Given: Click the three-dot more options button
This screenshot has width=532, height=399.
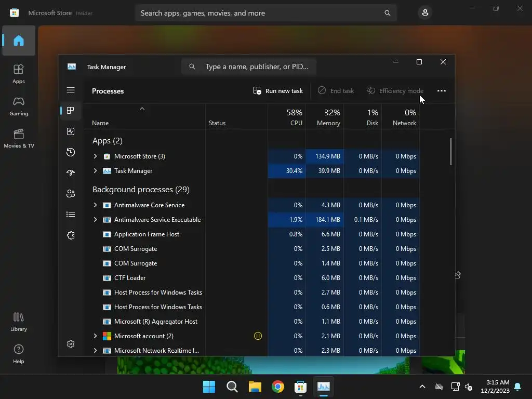Looking at the screenshot, I should 442,90.
